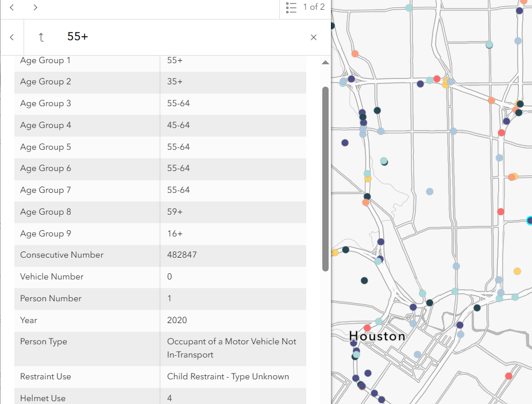Click the cyan-highlighted map point at right edge
This screenshot has width=532, height=404.
click(530, 220)
